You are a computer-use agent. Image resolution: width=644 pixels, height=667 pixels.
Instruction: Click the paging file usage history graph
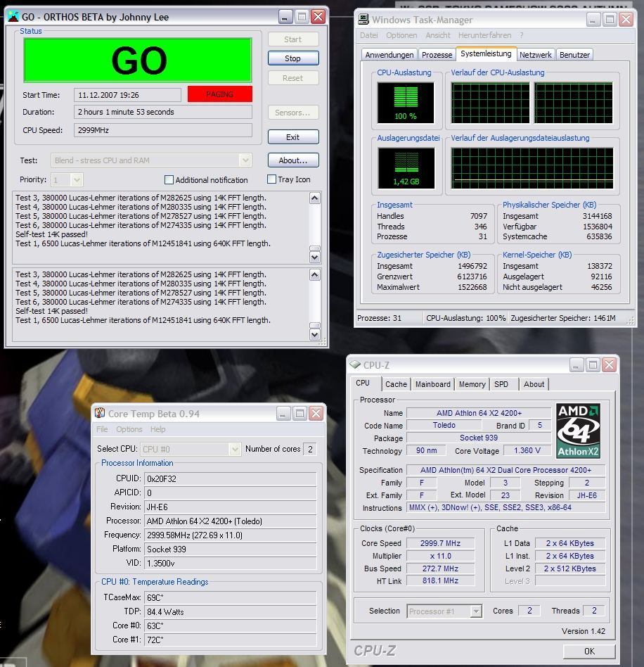[532, 168]
